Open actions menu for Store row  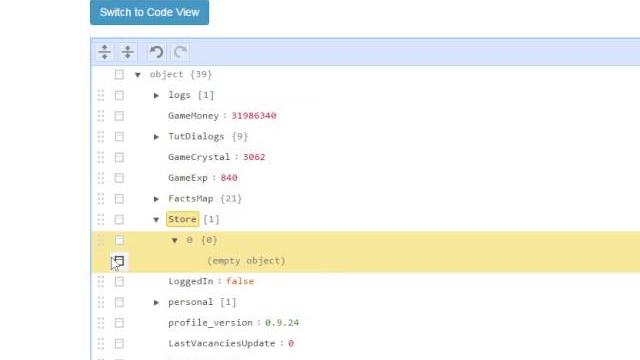[119, 220]
